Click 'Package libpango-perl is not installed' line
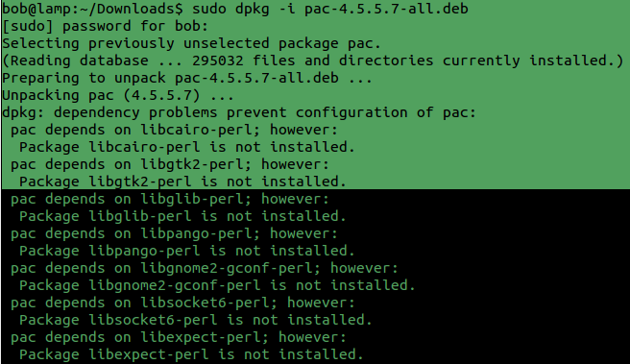The height and width of the screenshot is (364, 630). [x=187, y=251]
